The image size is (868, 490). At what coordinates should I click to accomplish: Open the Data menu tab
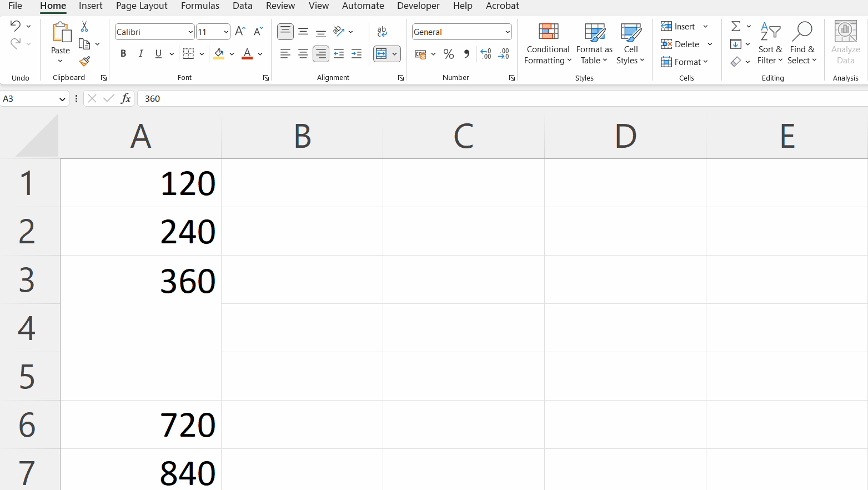click(x=242, y=6)
